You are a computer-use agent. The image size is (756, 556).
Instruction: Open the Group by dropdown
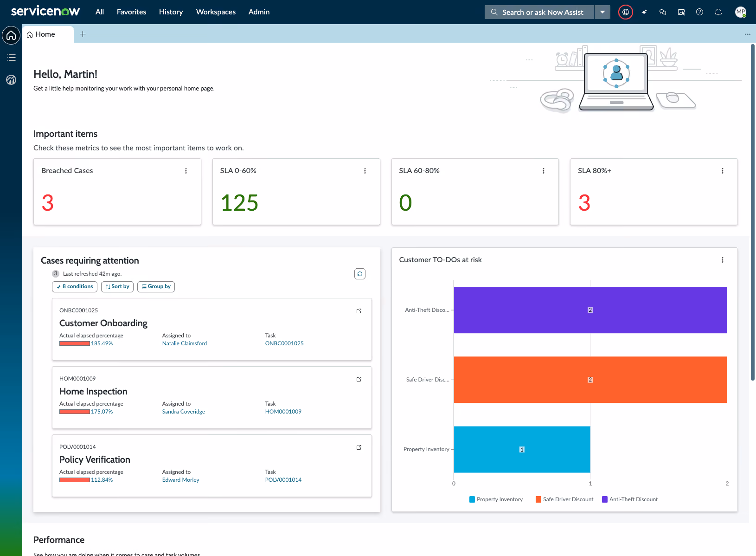click(x=156, y=287)
